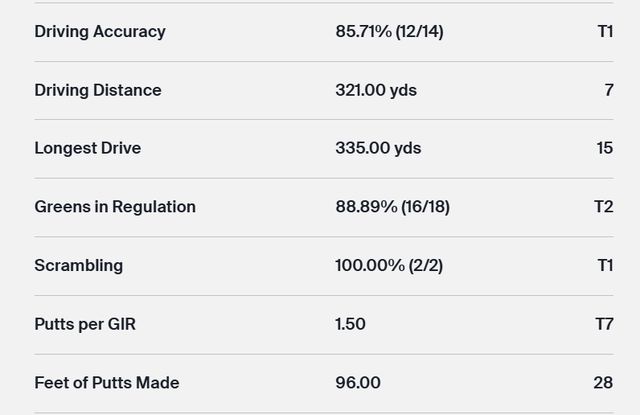Select the 85.71% (12/14) accuracy value

pos(389,31)
